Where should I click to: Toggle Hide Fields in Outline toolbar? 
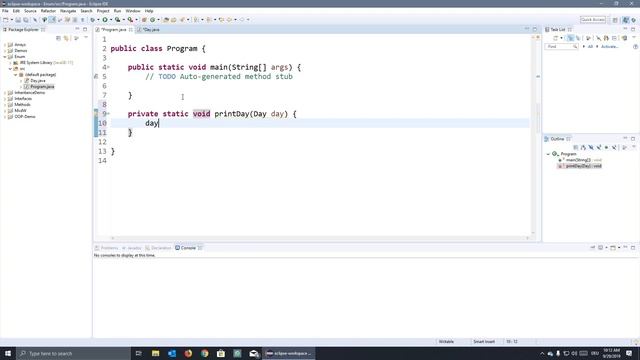pyautogui.click(x=591, y=147)
